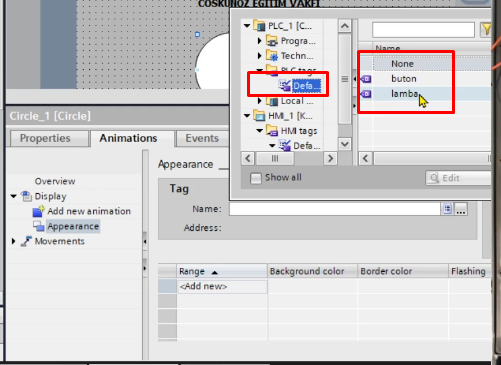Image resolution: width=501 pixels, height=365 pixels.
Task: Click the Edit button
Action: click(458, 178)
